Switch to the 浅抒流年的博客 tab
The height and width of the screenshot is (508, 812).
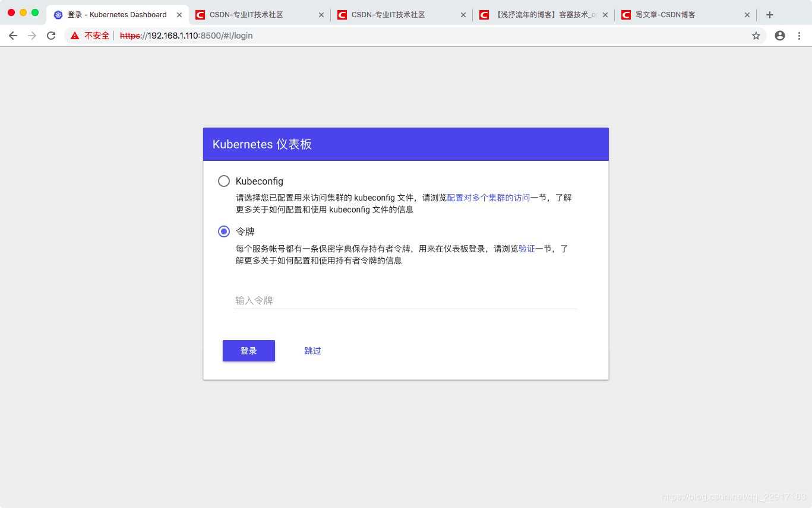coord(544,15)
